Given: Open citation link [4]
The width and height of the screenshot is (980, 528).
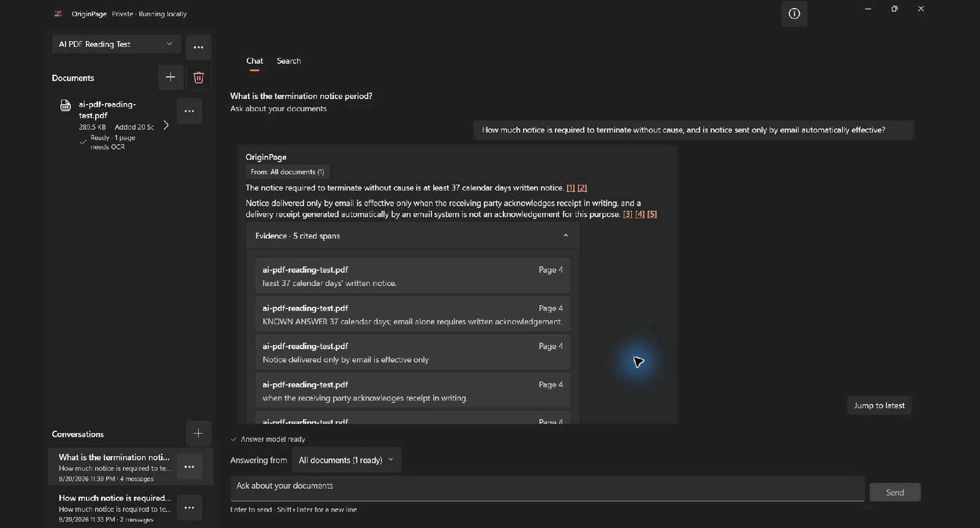Looking at the screenshot, I should click(x=640, y=214).
